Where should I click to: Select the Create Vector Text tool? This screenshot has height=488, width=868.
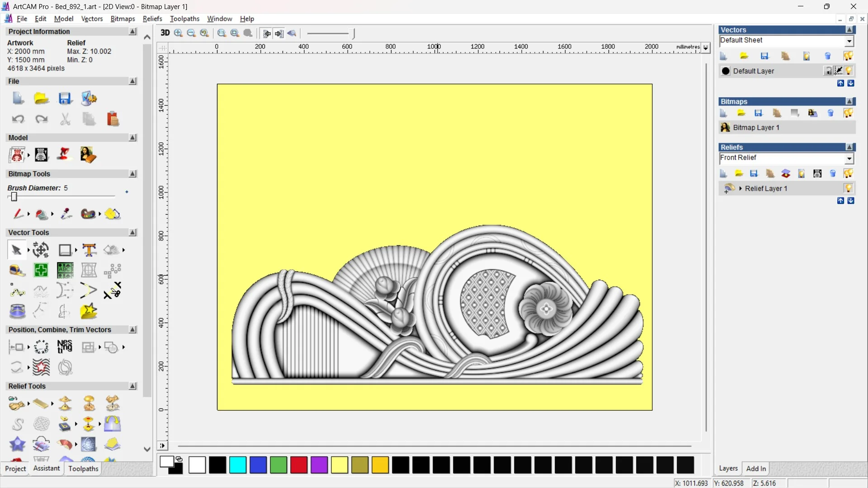[x=89, y=250]
